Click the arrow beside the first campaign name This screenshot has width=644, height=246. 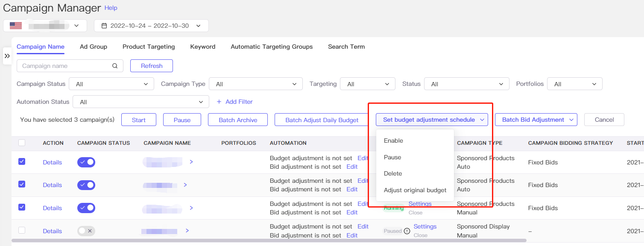point(191,162)
